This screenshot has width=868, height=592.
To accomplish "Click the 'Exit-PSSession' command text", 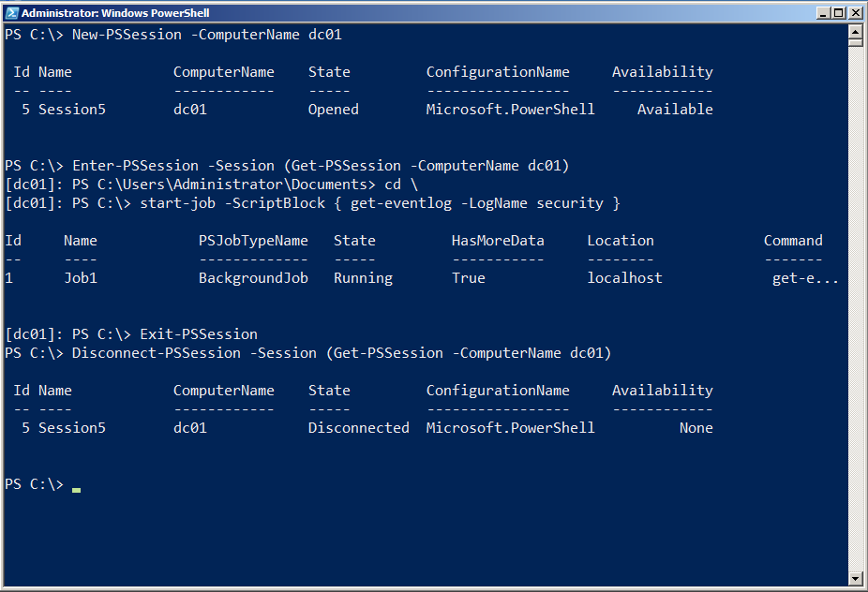I will [199, 334].
